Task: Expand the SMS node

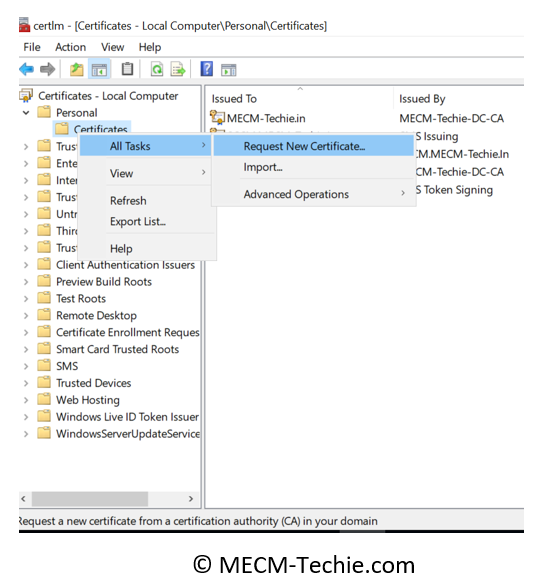Action: pyautogui.click(x=26, y=366)
